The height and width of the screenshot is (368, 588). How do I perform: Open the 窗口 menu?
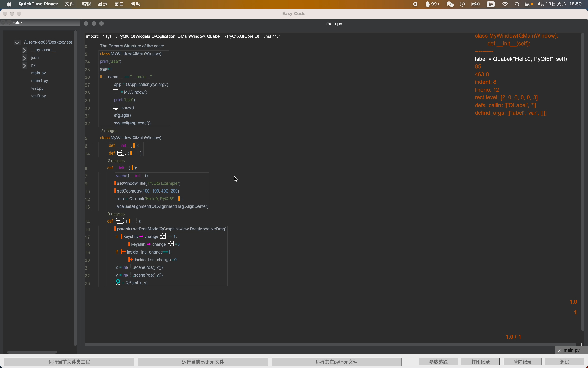tap(119, 4)
